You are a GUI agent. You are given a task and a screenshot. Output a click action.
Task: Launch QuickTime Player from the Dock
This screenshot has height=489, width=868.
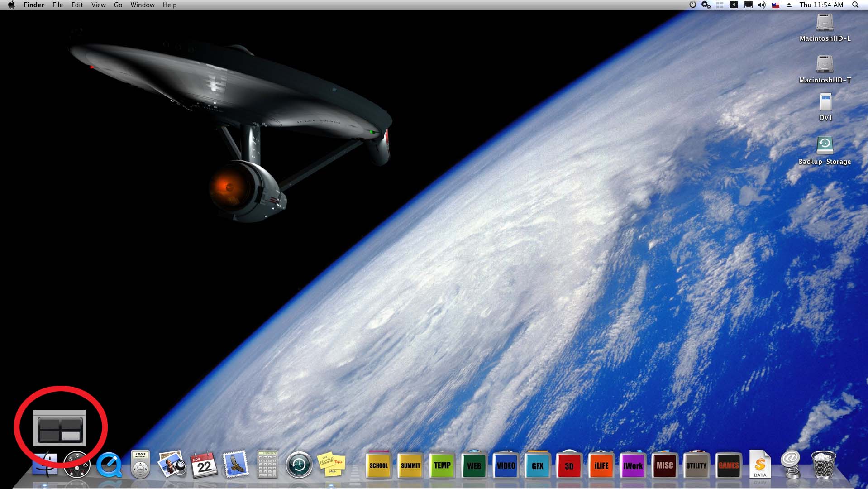pyautogui.click(x=109, y=465)
